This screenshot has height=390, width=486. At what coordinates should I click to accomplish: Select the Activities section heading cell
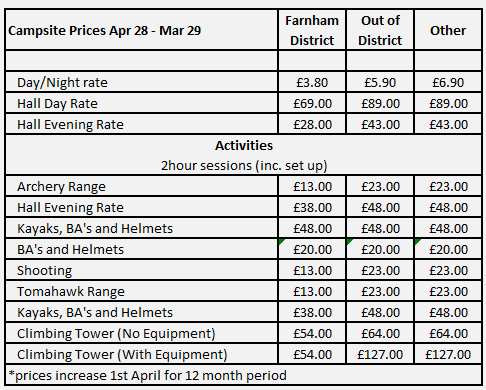[244, 155]
